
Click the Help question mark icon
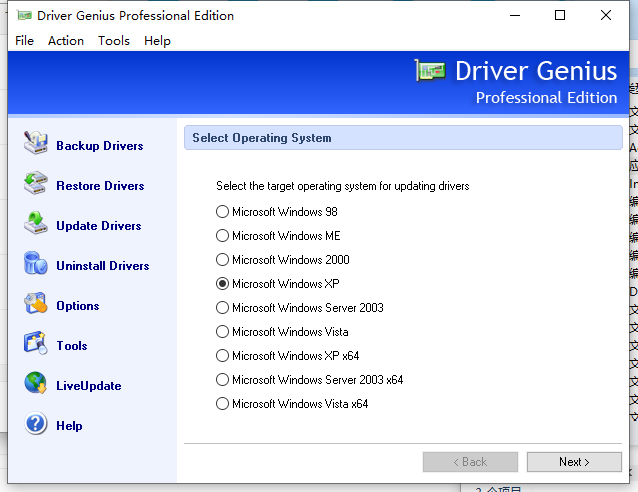36,424
